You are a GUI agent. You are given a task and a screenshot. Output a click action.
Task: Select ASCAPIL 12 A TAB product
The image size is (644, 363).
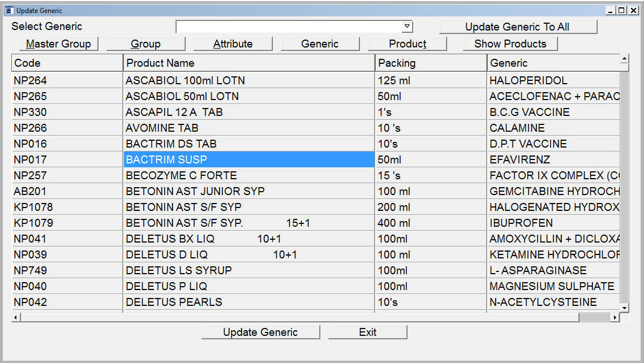(249, 112)
